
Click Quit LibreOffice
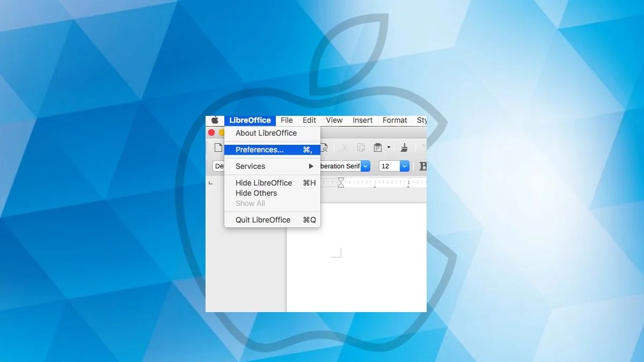click(262, 220)
